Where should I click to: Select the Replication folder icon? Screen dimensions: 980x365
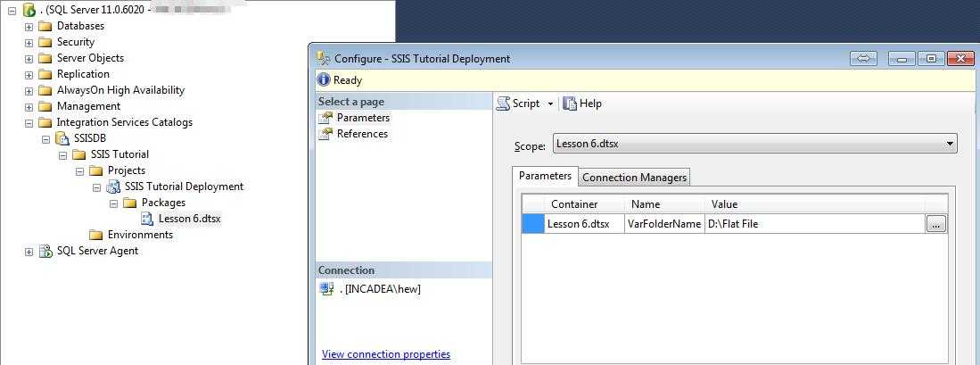coord(45,74)
